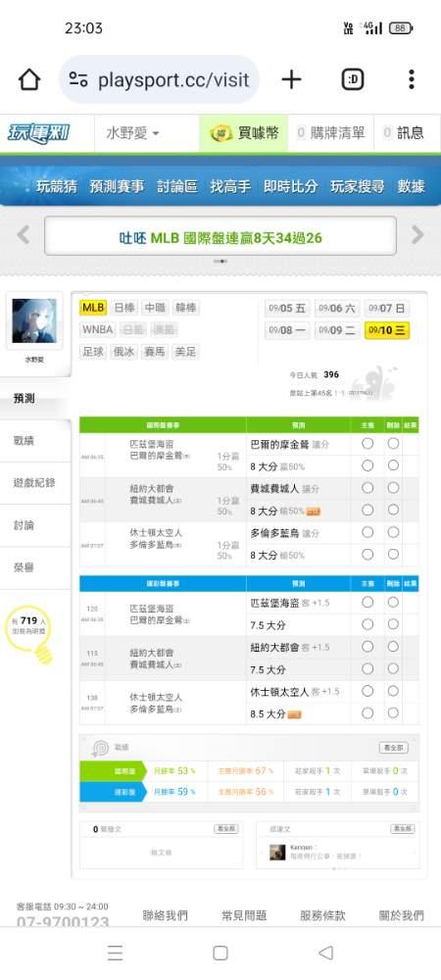Expand the 水野愛 user dropdown
Image resolution: width=441 pixels, height=980 pixels.
[132, 133]
